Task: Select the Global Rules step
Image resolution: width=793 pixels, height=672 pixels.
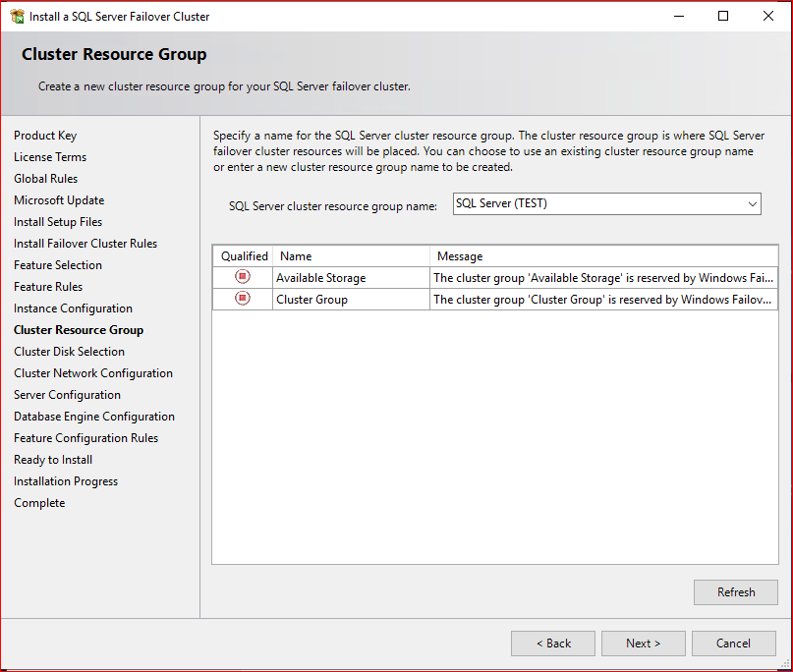Action: pos(46,179)
